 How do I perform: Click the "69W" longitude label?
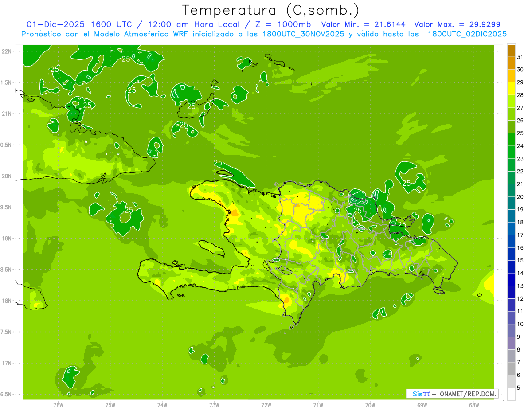click(422, 405)
